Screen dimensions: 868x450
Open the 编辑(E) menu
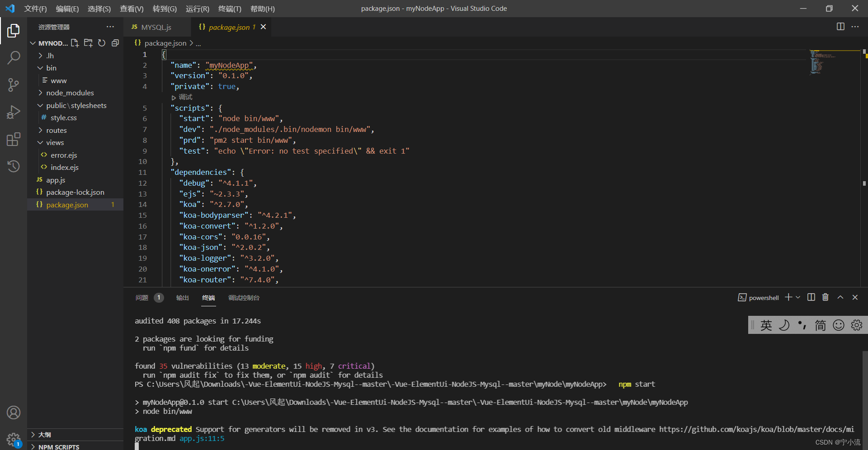tap(67, 9)
